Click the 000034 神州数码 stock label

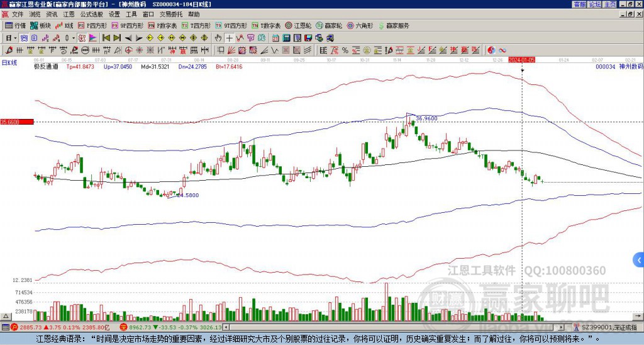[x=619, y=66]
